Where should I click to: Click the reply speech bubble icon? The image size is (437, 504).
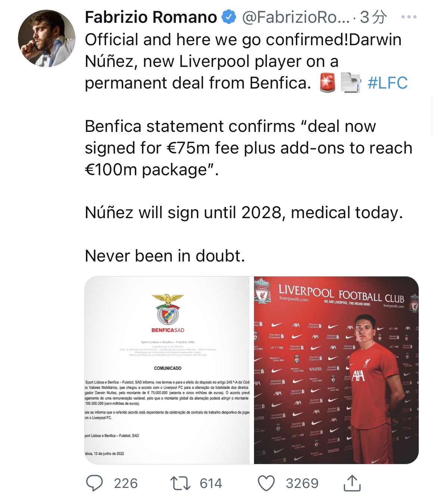94,483
